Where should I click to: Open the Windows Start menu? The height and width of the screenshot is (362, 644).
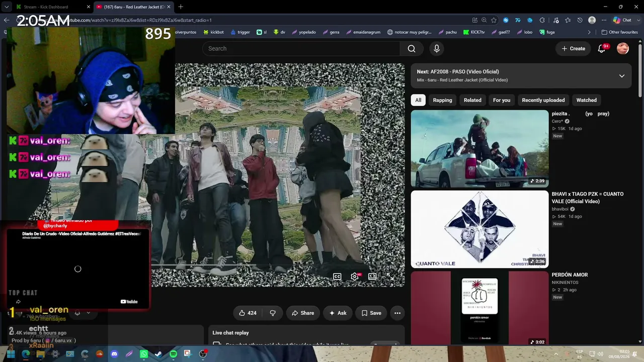click(x=11, y=354)
